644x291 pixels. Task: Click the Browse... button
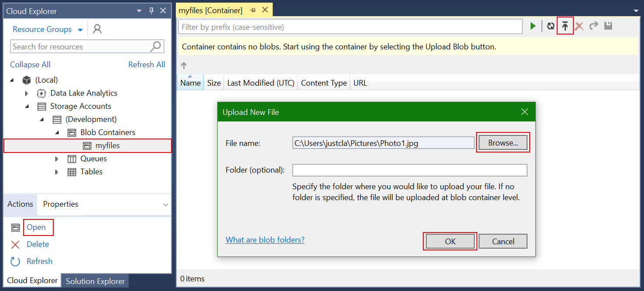503,142
